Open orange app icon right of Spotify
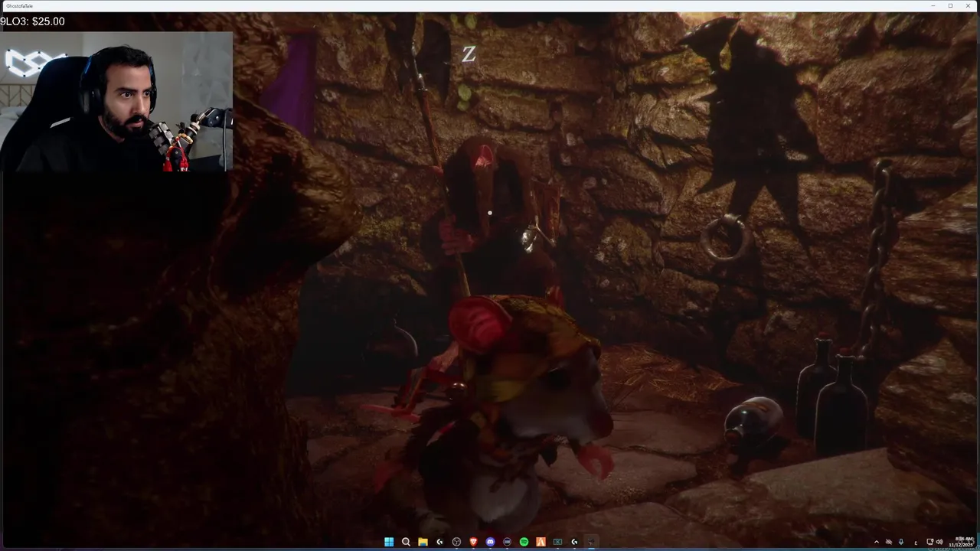 click(541, 542)
